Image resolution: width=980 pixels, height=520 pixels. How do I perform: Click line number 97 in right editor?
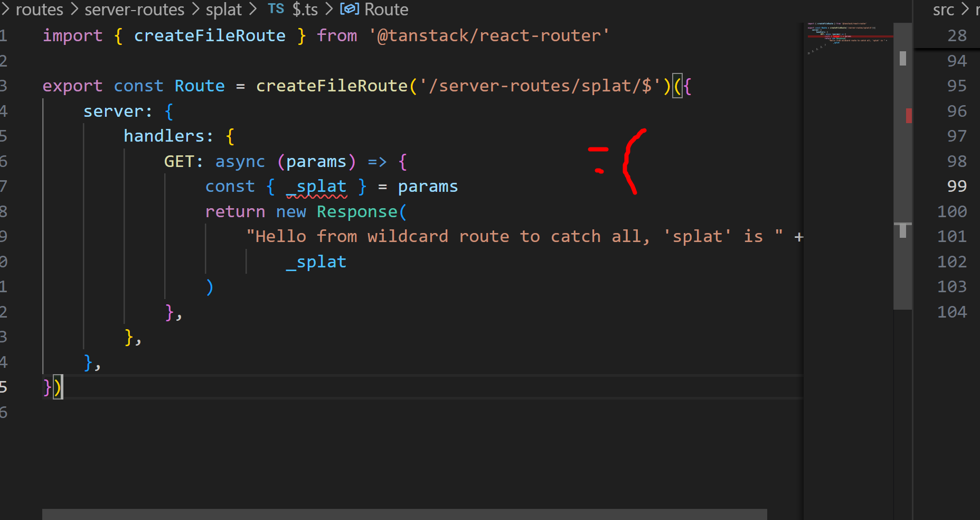click(x=957, y=136)
